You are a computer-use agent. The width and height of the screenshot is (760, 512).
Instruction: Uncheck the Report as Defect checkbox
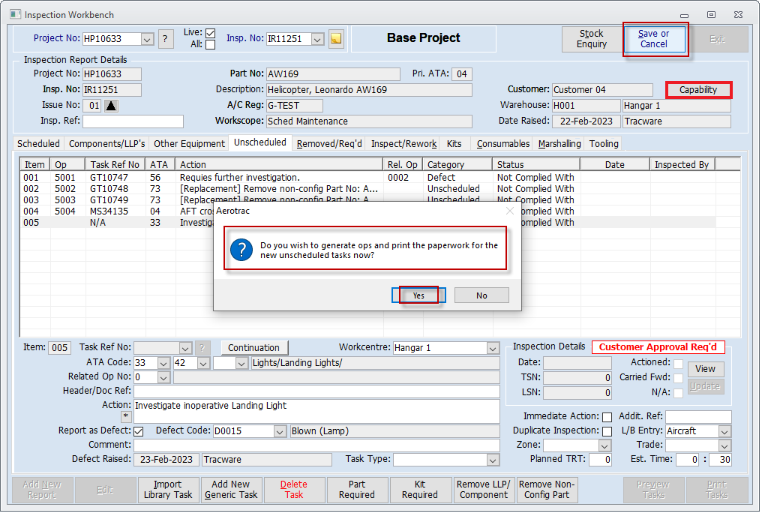click(139, 431)
